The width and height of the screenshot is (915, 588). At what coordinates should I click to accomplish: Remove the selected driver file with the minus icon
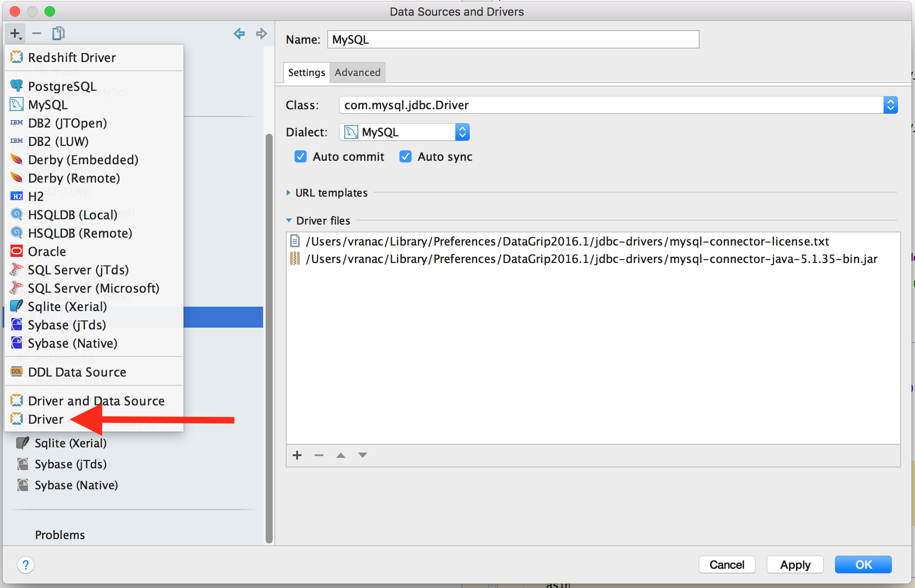point(319,455)
